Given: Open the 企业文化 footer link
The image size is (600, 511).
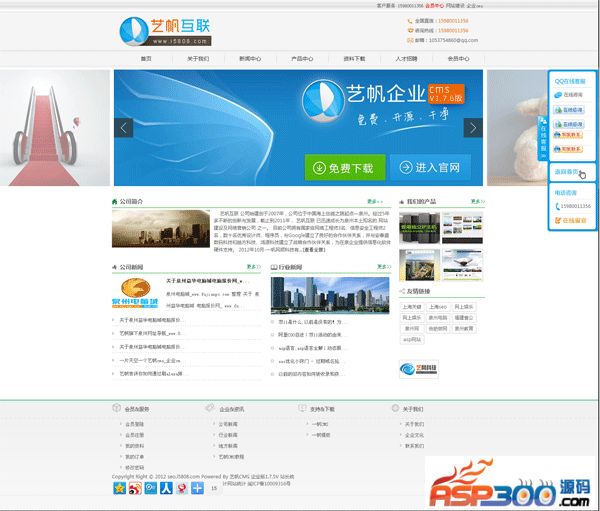Looking at the screenshot, I should (x=414, y=436).
